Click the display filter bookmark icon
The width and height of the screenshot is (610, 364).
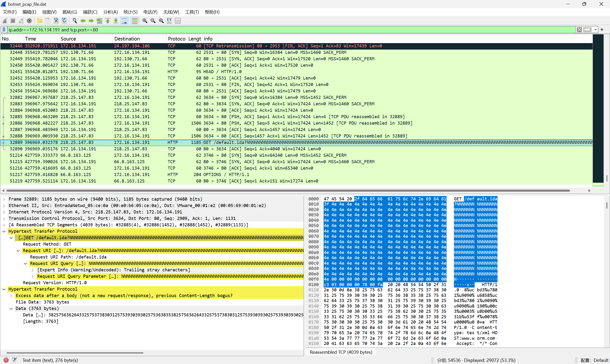4,30
